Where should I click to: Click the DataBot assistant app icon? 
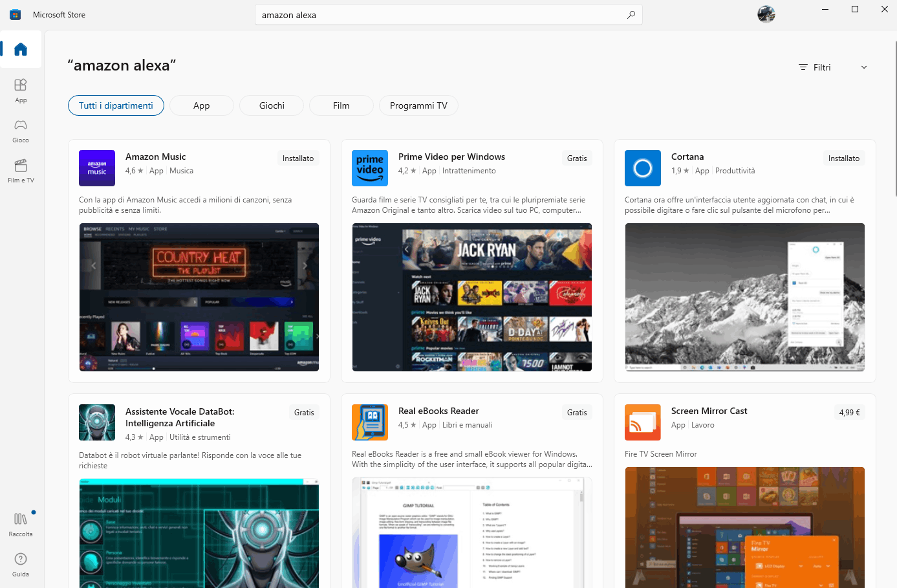(97, 422)
